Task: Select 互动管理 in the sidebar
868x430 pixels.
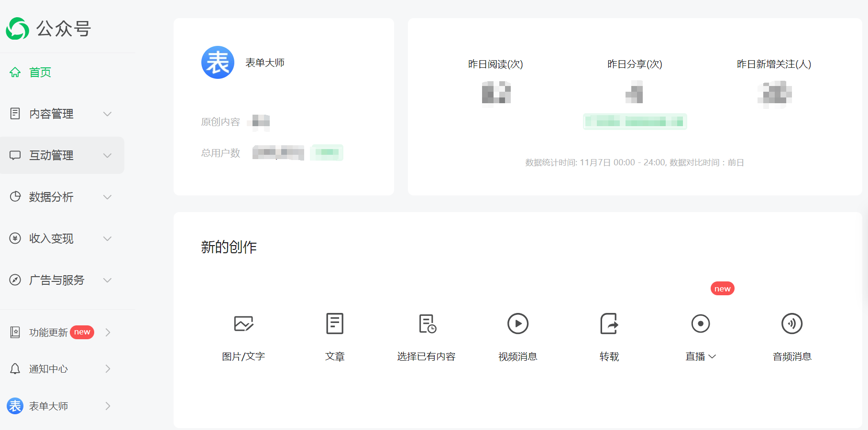Action: [x=51, y=155]
